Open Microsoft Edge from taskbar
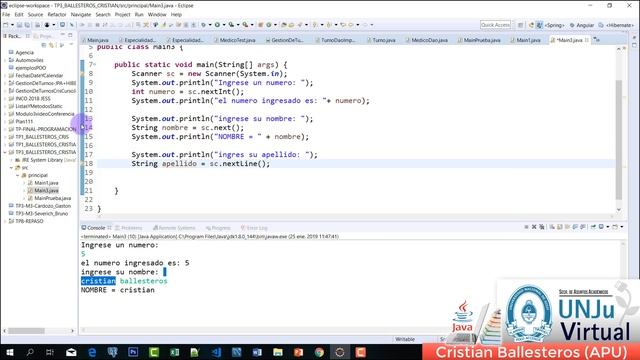The width and height of the screenshot is (640, 360). [92, 352]
